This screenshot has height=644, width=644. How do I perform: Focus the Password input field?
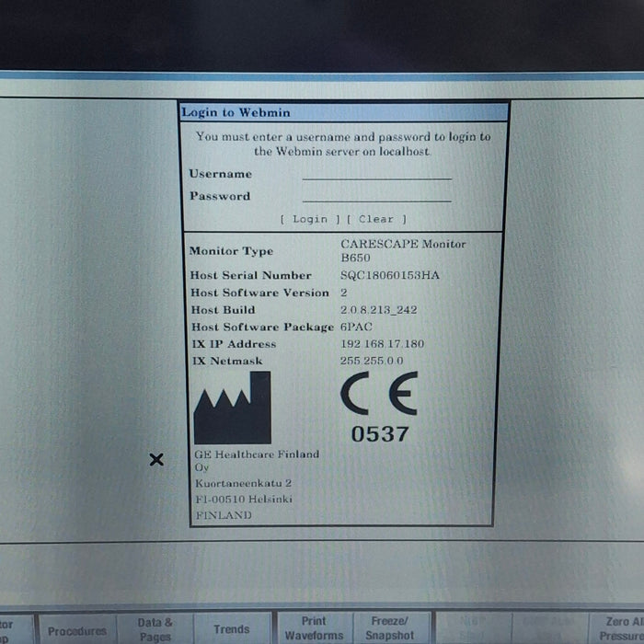376,194
